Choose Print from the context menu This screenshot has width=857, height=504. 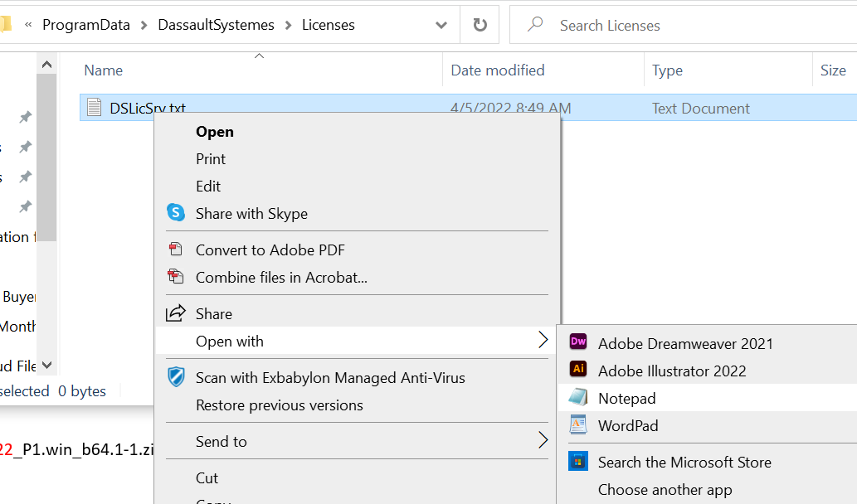pos(211,159)
